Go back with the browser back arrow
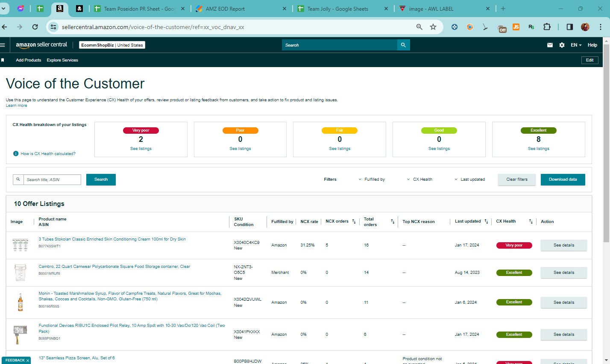The width and height of the screenshot is (610, 364). tap(4, 27)
